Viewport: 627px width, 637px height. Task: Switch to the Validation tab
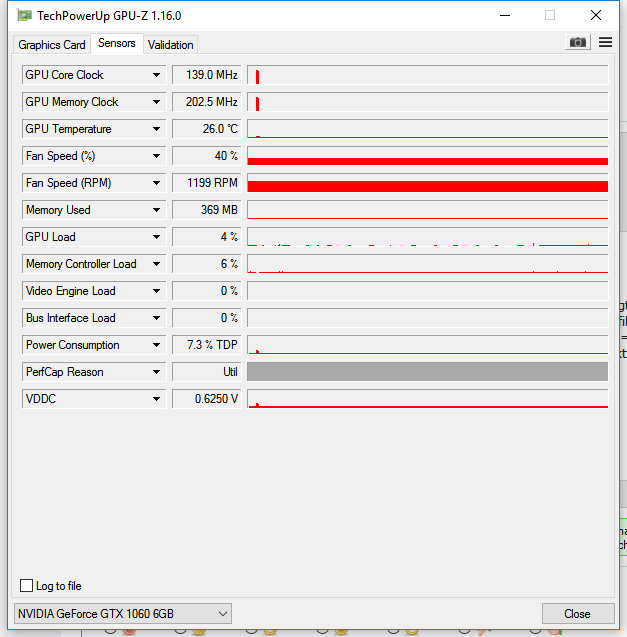(170, 45)
